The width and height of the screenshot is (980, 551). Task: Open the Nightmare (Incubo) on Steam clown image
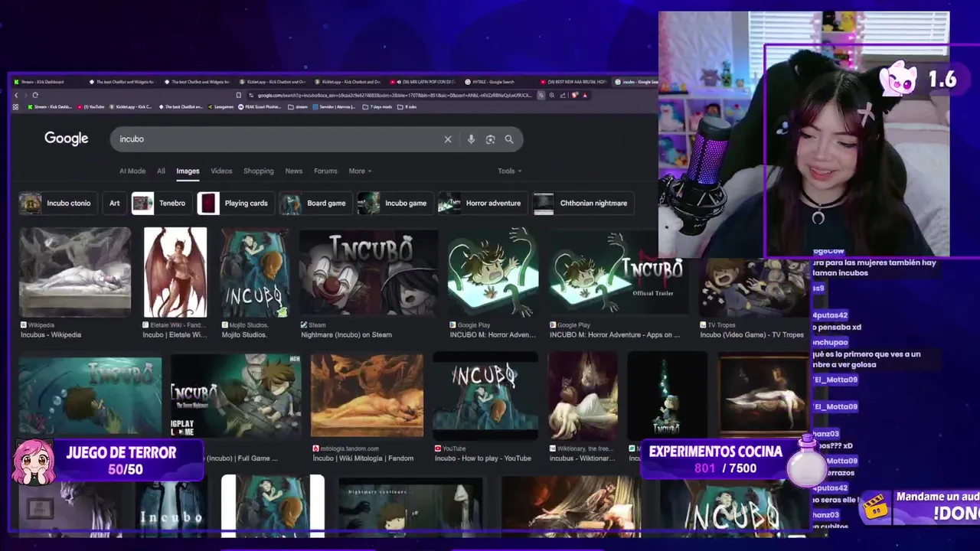coord(368,272)
